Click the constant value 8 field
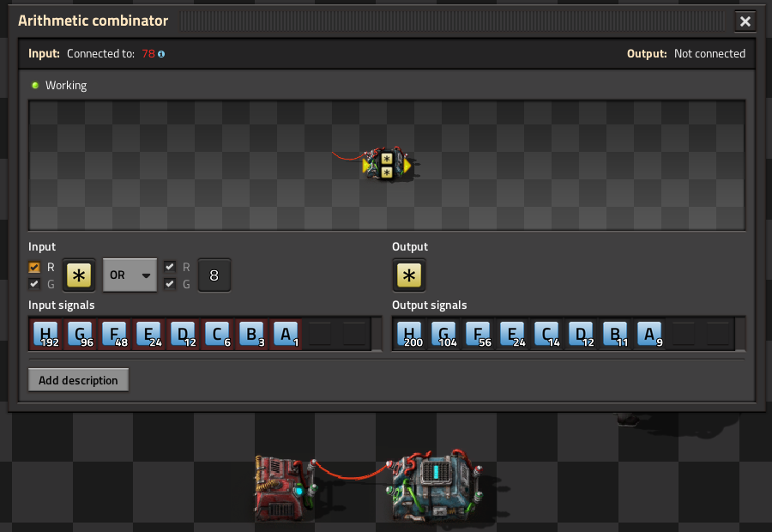This screenshot has width=772, height=532. (214, 275)
